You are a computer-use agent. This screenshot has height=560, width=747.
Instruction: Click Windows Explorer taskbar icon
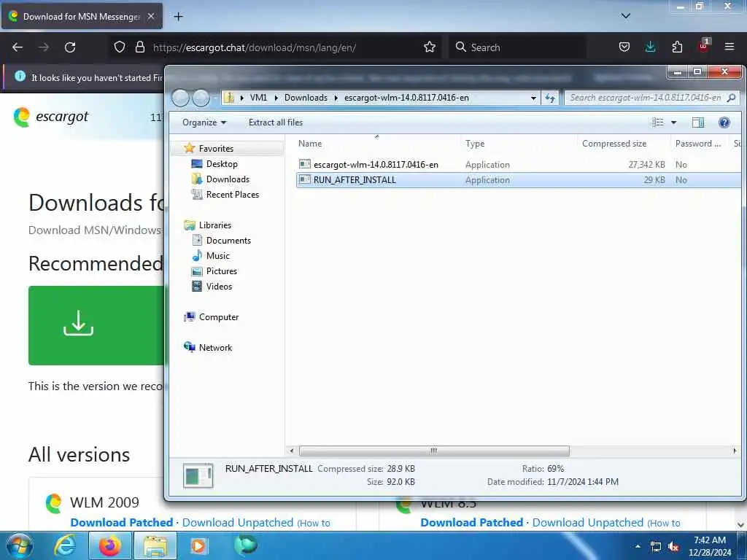(155, 545)
